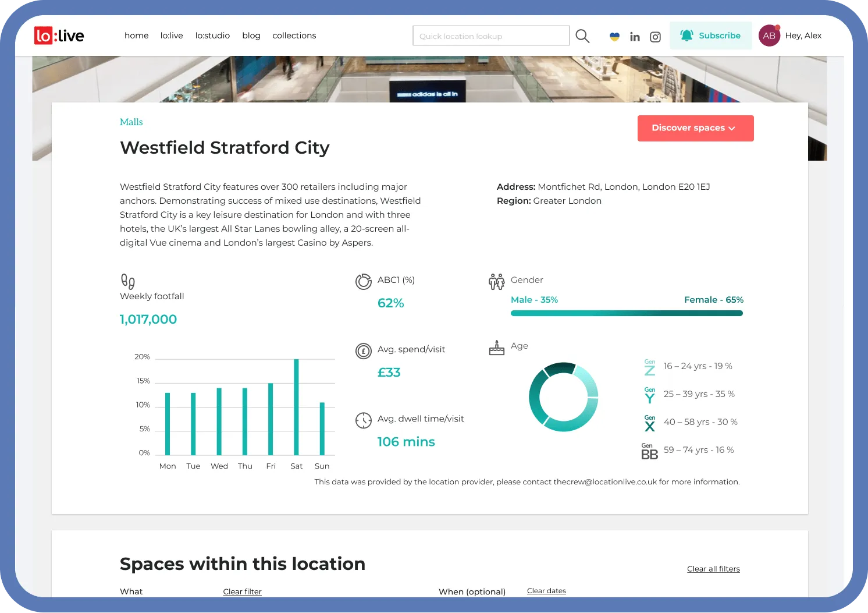Click the Subscribe button
The image size is (868, 613).
tap(710, 36)
